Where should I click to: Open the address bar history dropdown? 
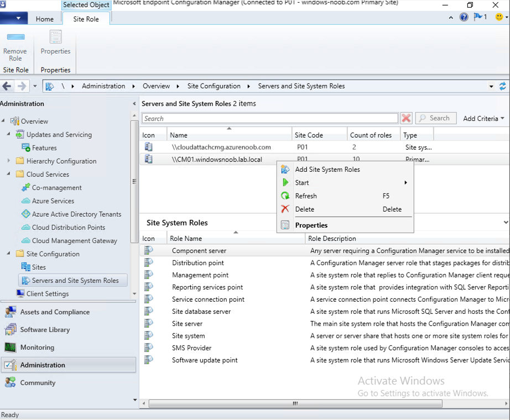click(x=491, y=86)
